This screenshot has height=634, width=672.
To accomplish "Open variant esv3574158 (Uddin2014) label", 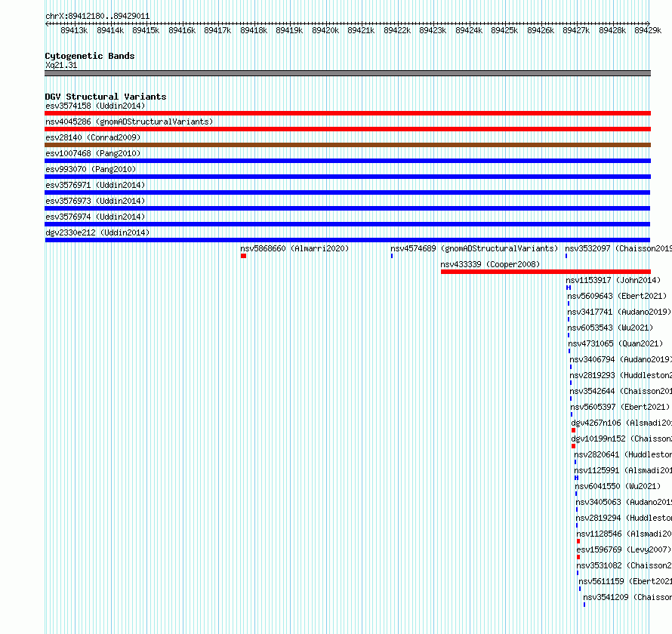I will coord(95,106).
